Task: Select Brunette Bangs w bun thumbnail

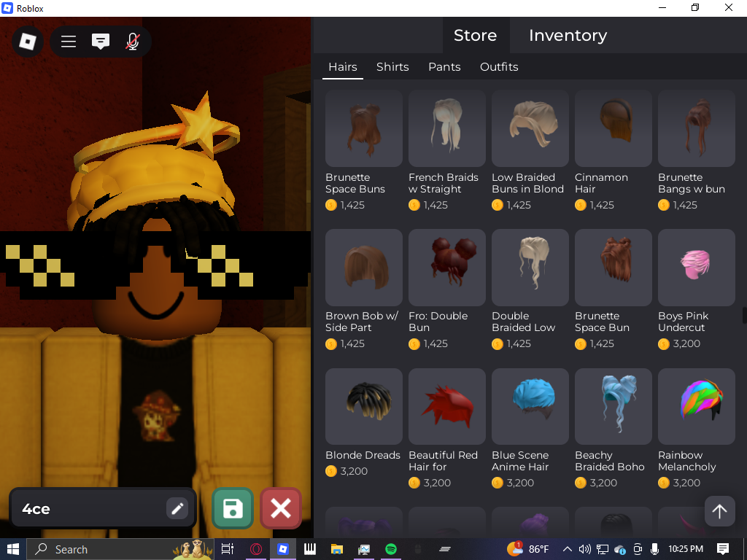Action: point(697,128)
